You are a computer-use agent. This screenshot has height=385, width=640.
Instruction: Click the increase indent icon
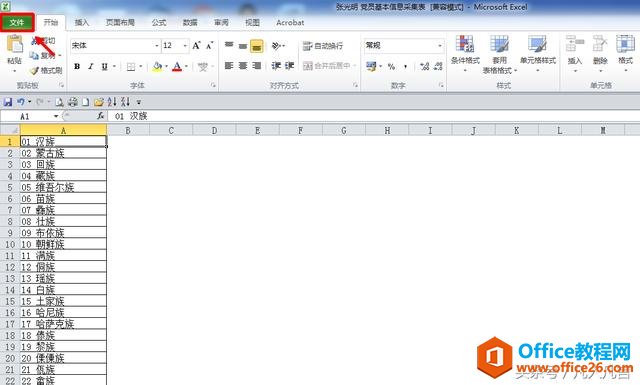[x=290, y=66]
